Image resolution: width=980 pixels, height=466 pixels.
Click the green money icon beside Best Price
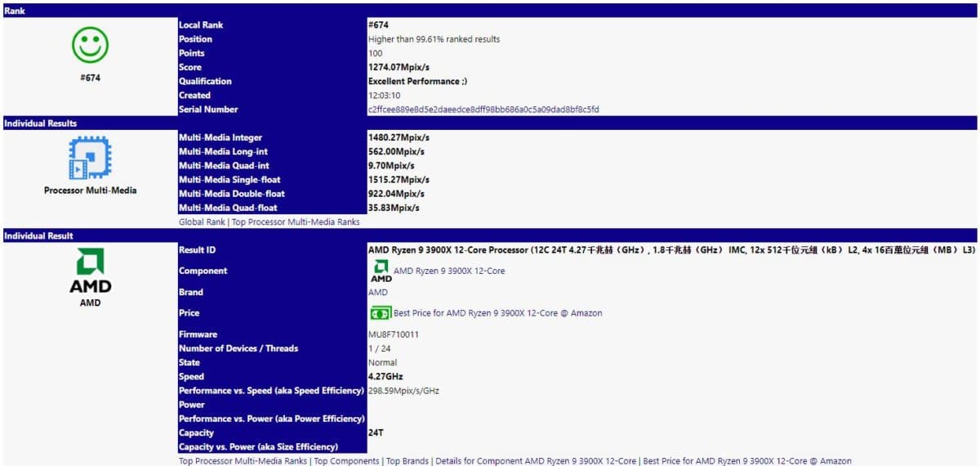pyautogui.click(x=380, y=313)
